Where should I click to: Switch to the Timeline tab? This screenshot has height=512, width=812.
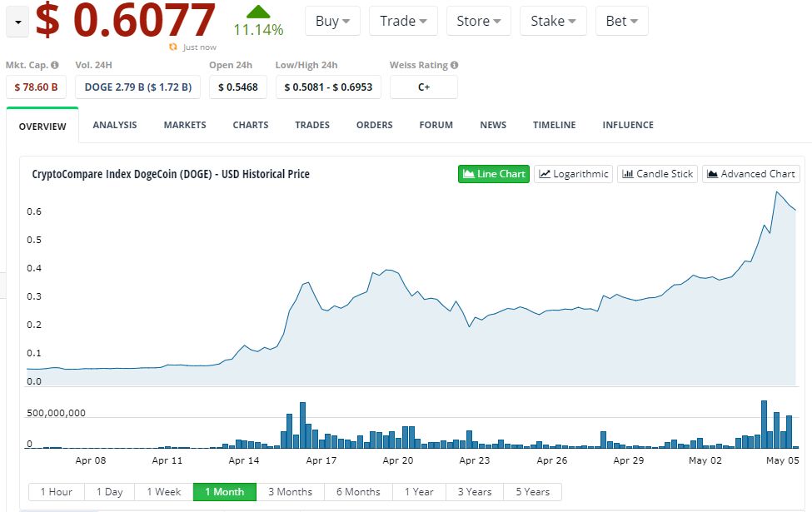tap(554, 125)
